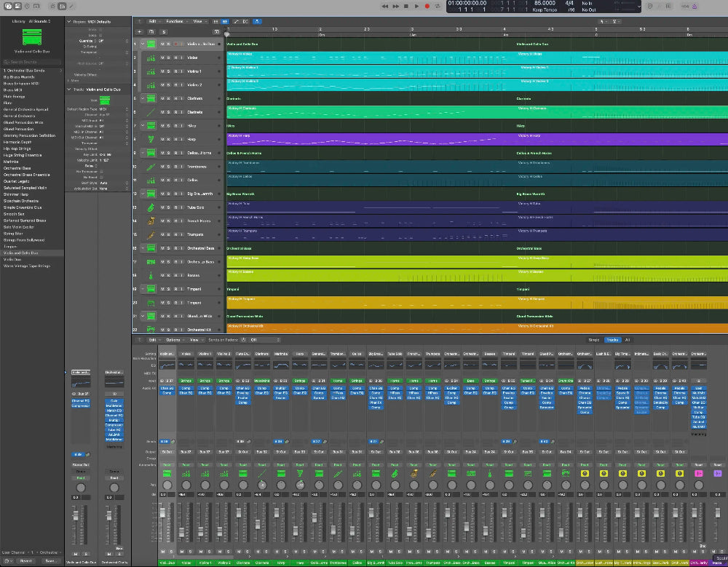The width and height of the screenshot is (728, 567).
Task: Mute the Violas track
Action: point(162,58)
